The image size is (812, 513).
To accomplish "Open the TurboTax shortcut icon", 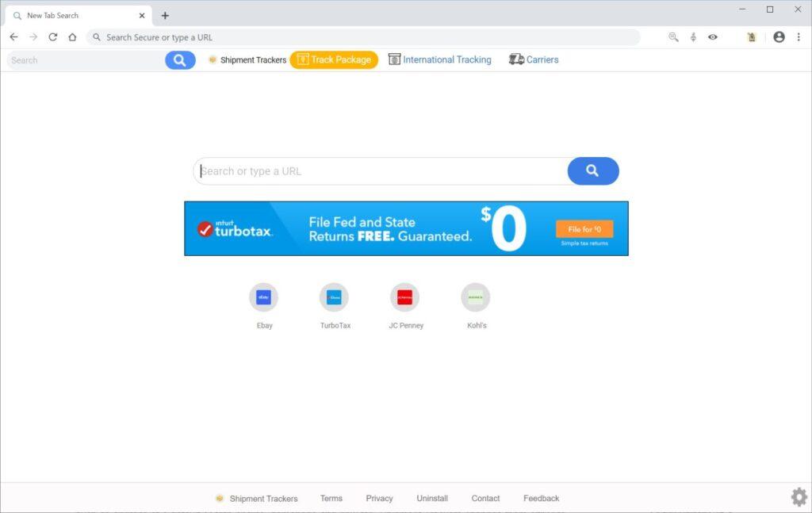I will pos(334,297).
